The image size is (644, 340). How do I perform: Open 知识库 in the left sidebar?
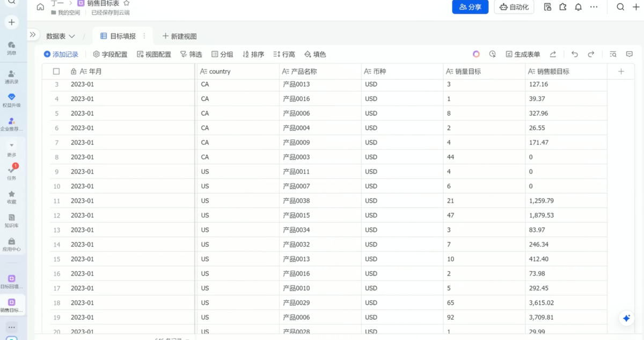(11, 220)
